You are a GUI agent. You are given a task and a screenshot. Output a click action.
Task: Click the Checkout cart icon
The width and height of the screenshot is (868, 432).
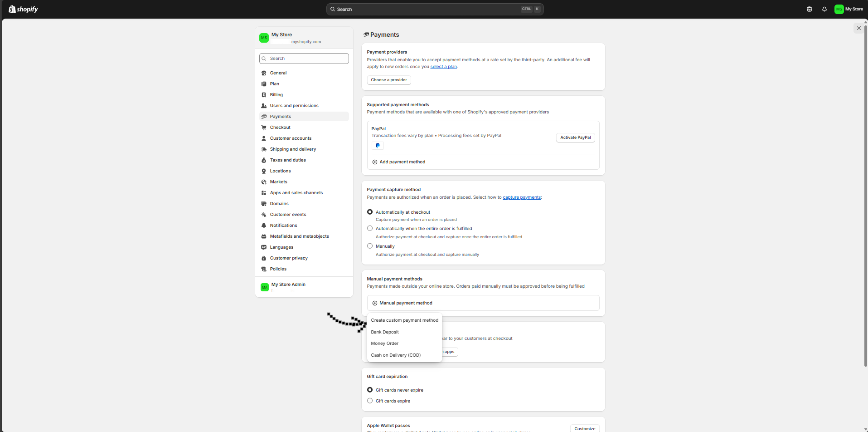click(x=264, y=128)
